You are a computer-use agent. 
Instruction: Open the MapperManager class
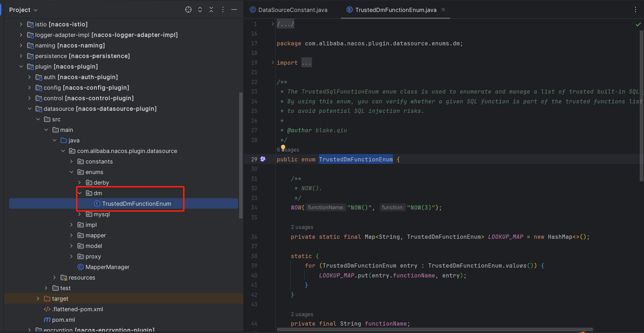coord(104,267)
